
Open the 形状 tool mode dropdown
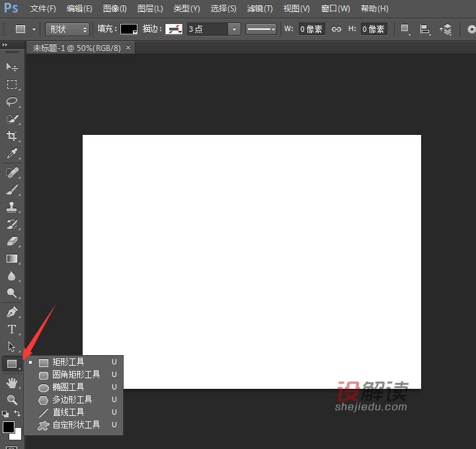point(67,30)
